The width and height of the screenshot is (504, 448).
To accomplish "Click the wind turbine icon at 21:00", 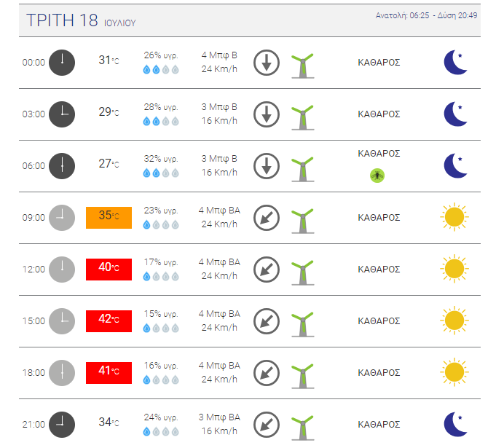I will click(x=302, y=425).
